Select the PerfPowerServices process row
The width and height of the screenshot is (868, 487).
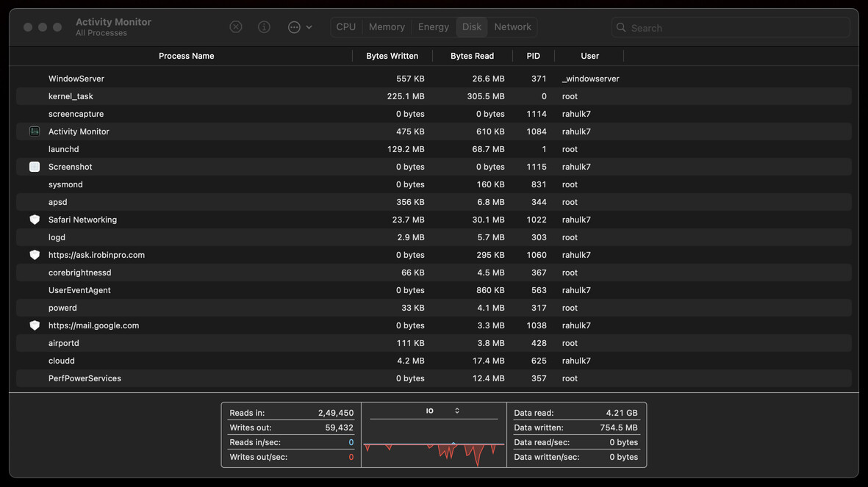(x=434, y=378)
